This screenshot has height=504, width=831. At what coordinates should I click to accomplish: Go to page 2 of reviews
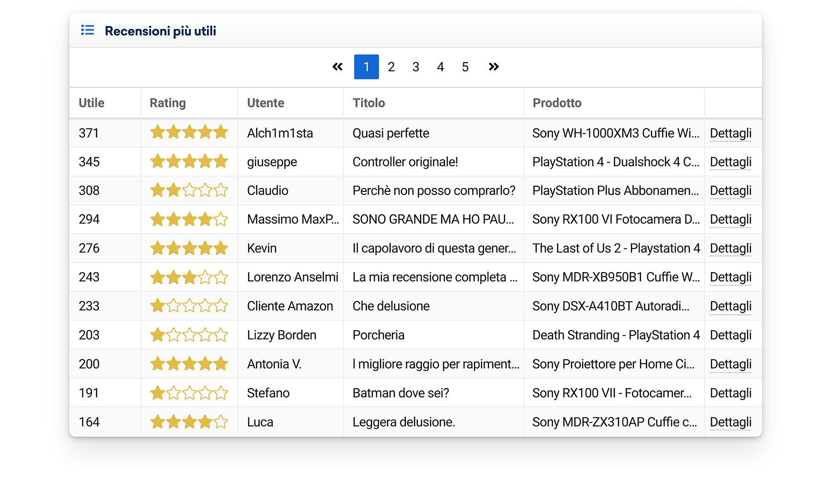pos(391,67)
